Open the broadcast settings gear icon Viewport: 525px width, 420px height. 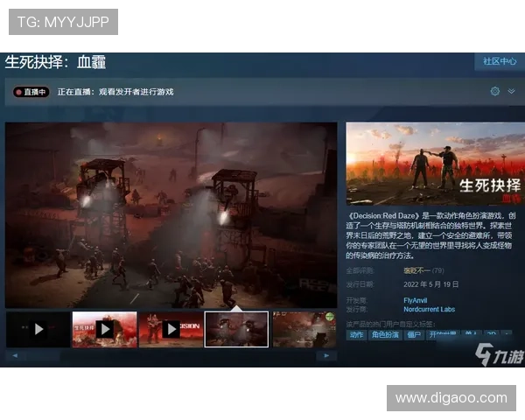[495, 91]
